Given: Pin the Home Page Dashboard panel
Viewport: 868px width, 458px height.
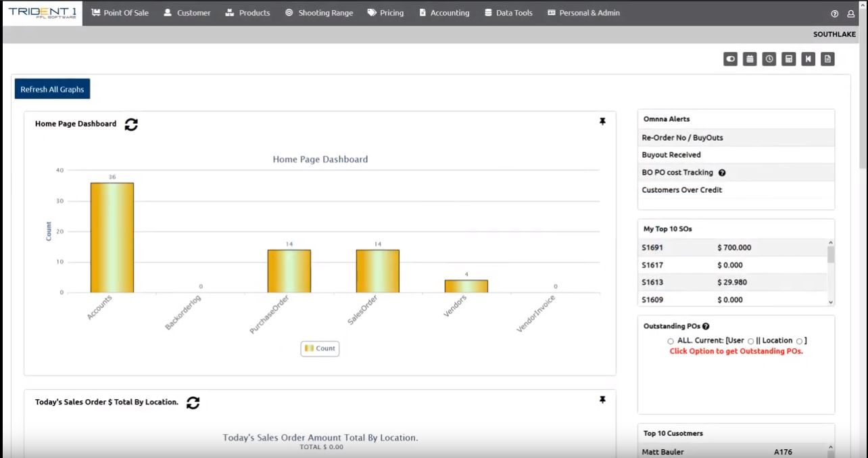Looking at the screenshot, I should (602, 122).
